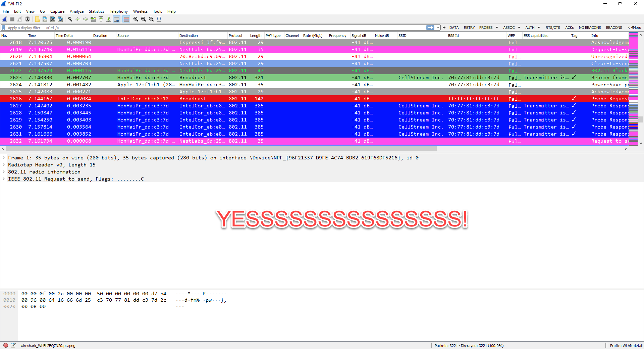644x349 pixels.
Task: Open the Wireless menu
Action: [x=140, y=11]
